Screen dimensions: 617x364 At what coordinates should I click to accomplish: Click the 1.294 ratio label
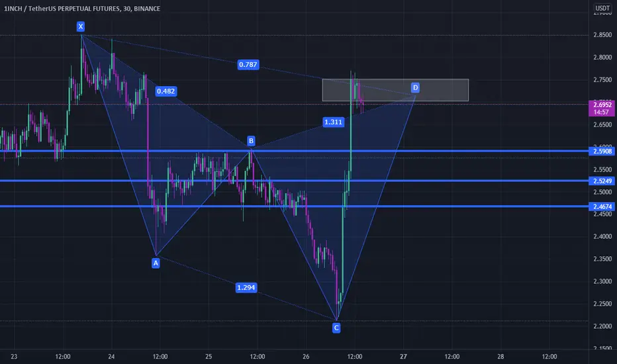coord(246,288)
